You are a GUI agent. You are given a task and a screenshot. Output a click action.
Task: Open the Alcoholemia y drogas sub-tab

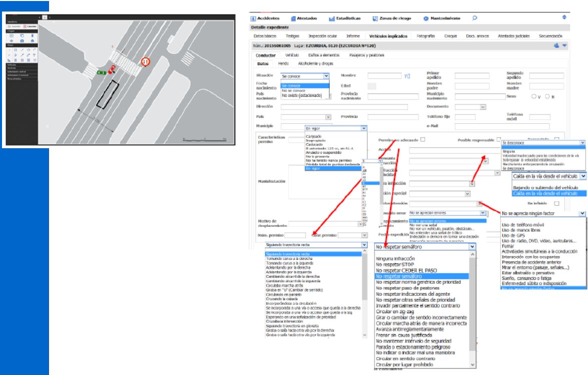pos(315,64)
